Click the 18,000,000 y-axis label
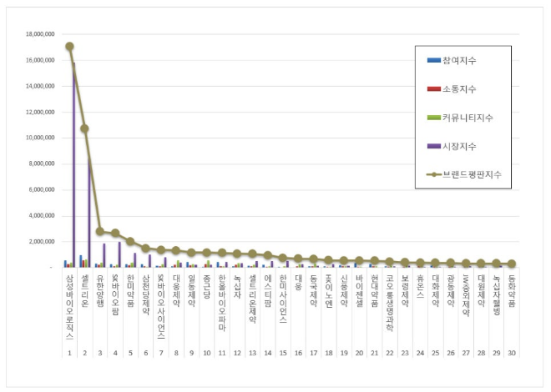The height and width of the screenshot is (392, 551). click(38, 34)
